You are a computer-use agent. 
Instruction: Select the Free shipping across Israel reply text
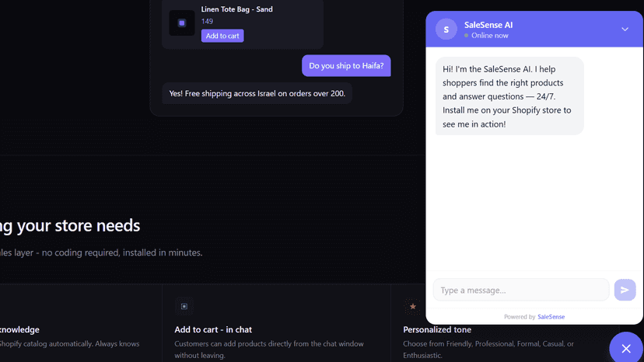(257, 93)
